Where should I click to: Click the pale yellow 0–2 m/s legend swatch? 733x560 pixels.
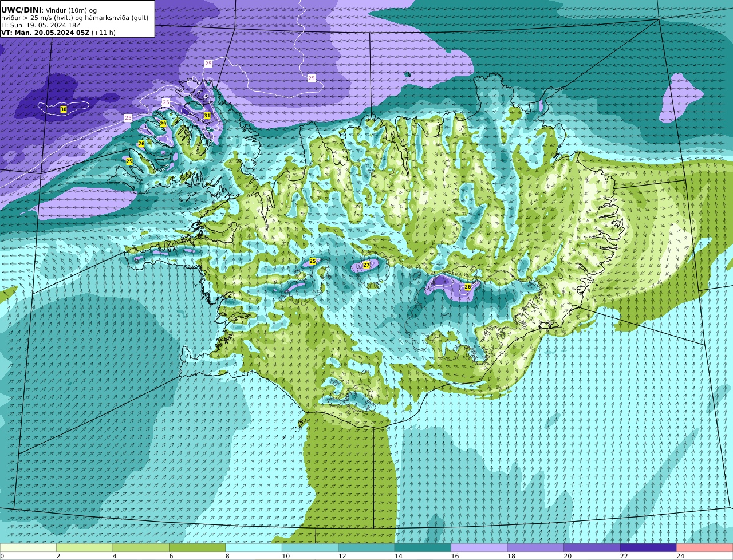coord(28,548)
